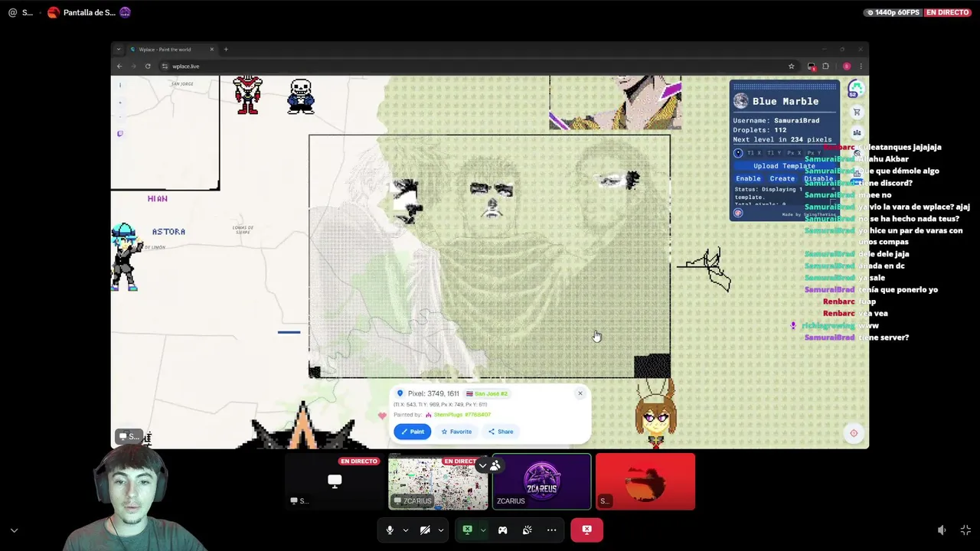Open browser extensions puzzle icon
Image resolution: width=980 pixels, height=551 pixels.
(x=825, y=66)
